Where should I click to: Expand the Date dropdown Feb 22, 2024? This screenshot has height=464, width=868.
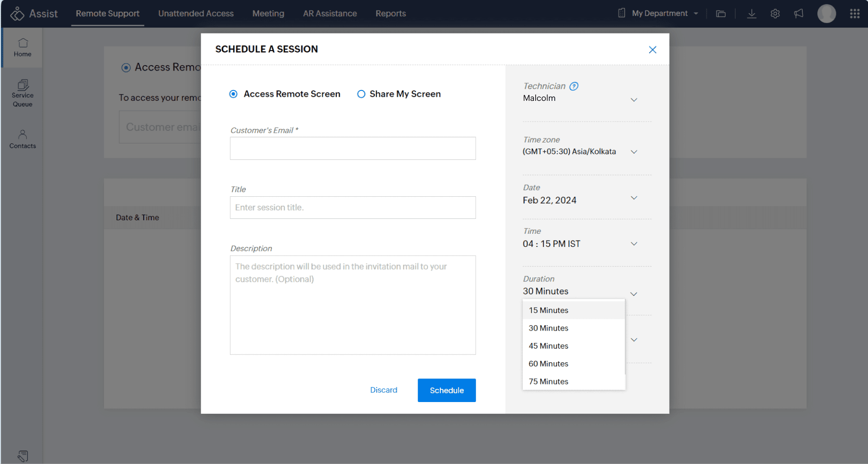[633, 198]
